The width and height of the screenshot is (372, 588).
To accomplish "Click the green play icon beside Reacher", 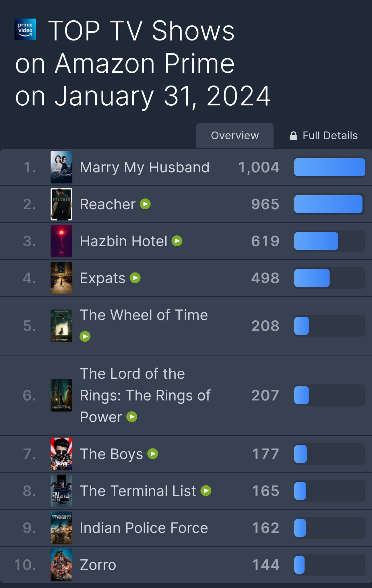I will pyautogui.click(x=145, y=204).
